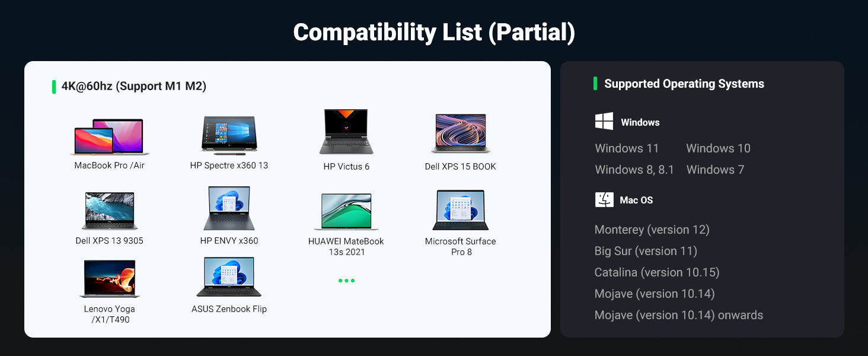Select the Lenovo Yoga laptop image

pos(110,279)
